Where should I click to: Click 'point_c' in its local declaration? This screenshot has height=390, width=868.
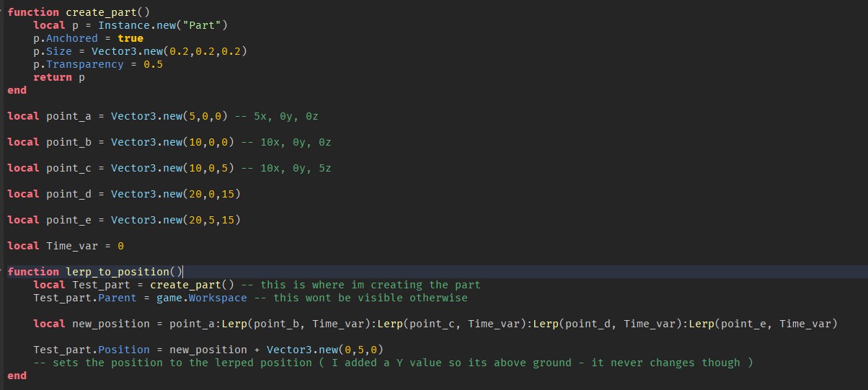coord(68,168)
